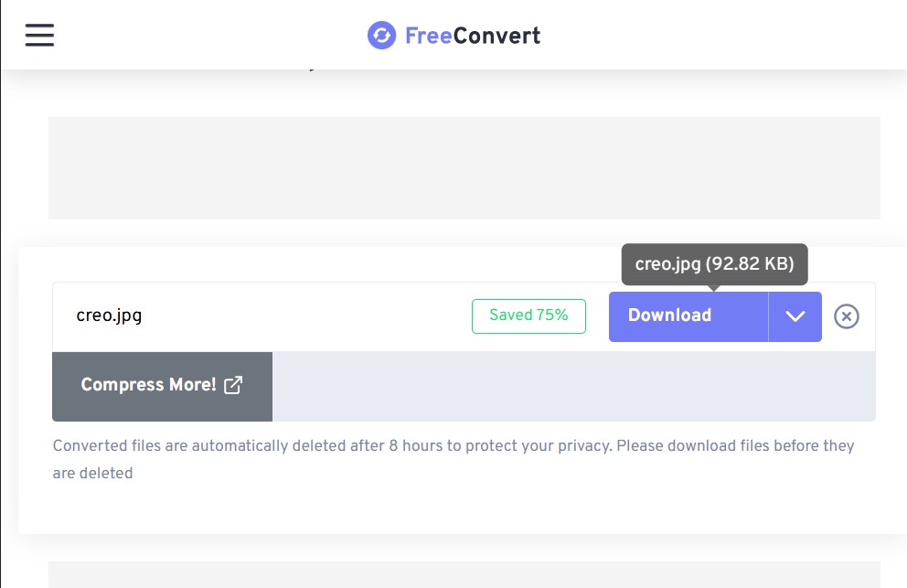Select the creo.jpg file row entry
Image resolution: width=907 pixels, height=588 pixels.
click(x=109, y=316)
